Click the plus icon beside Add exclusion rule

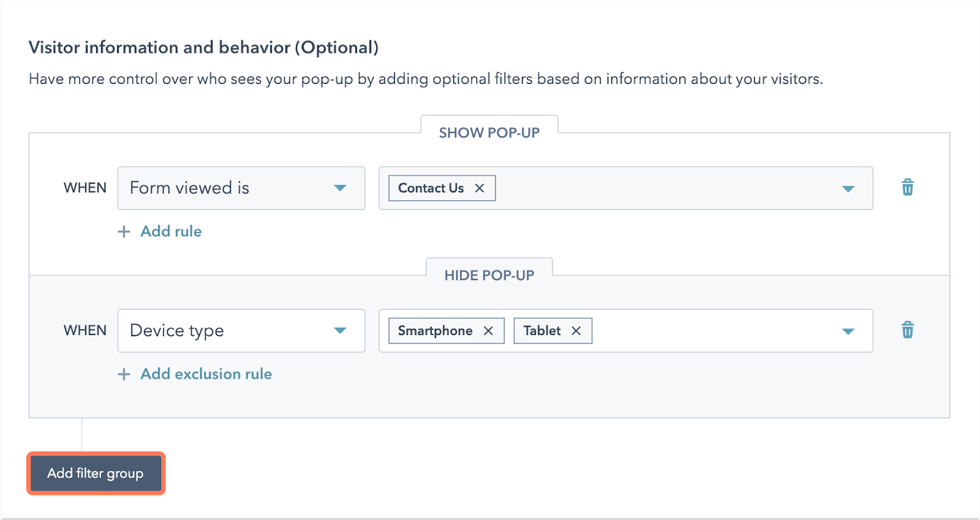[x=124, y=374]
